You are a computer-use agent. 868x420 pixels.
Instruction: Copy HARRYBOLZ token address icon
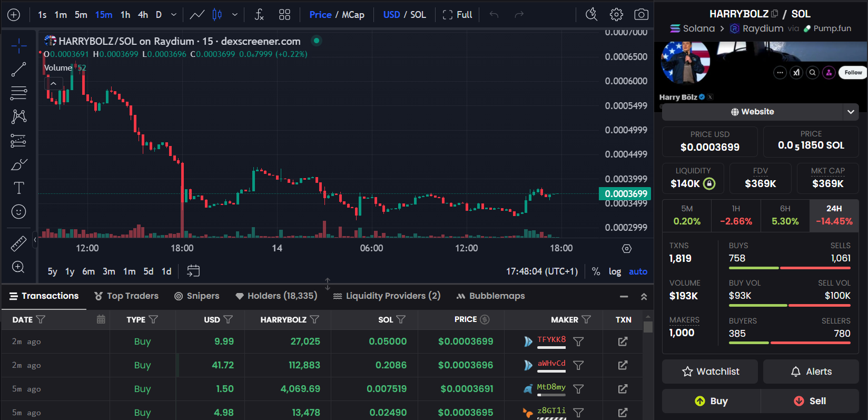click(x=774, y=14)
